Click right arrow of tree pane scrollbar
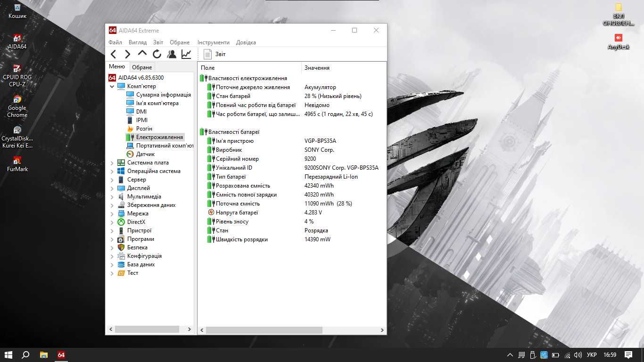 tap(190, 329)
